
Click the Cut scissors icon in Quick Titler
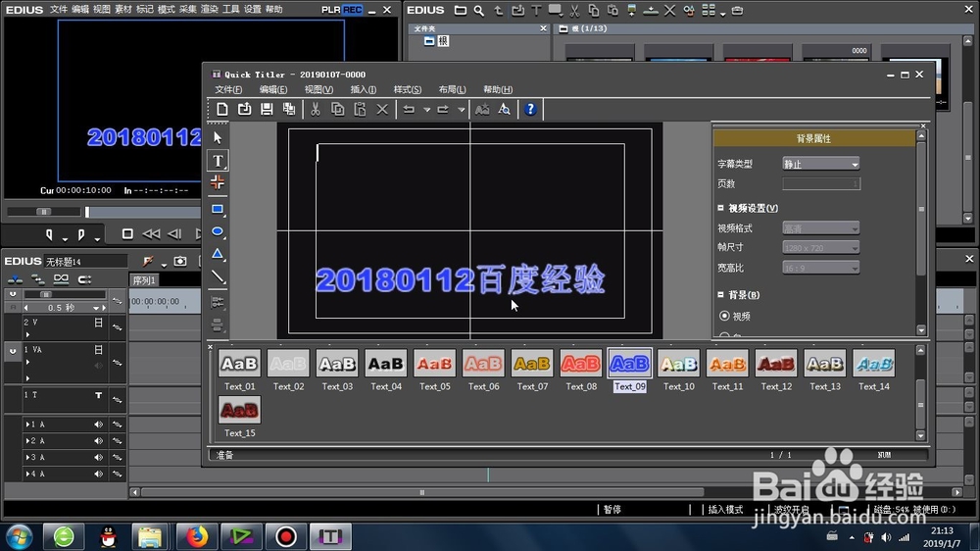(316, 110)
